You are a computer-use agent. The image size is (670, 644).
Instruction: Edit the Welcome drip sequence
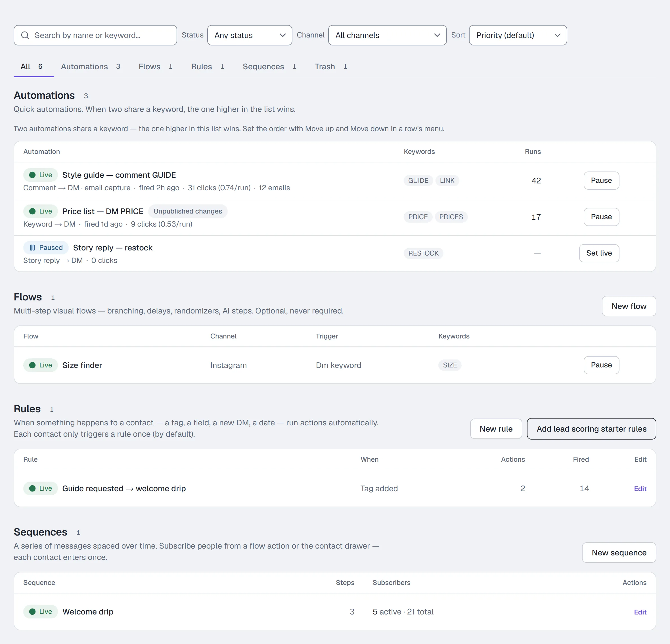pos(640,612)
